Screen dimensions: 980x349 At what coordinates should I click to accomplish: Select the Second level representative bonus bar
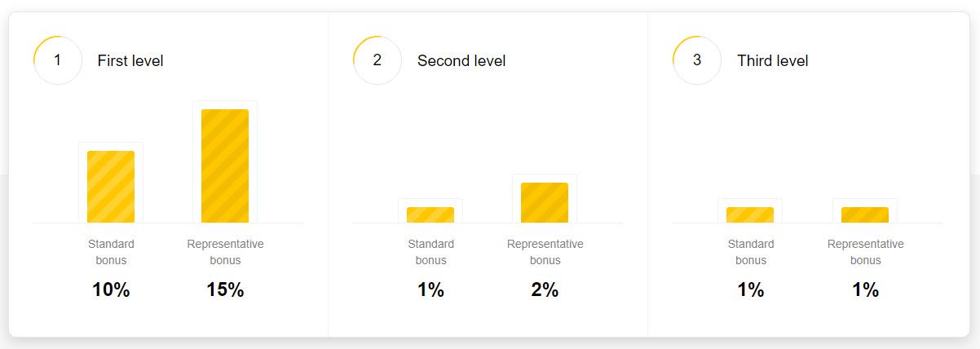click(545, 202)
